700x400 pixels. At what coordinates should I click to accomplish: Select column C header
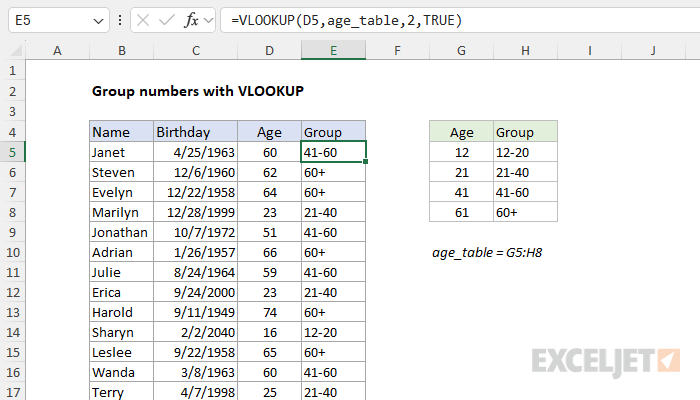coord(196,50)
